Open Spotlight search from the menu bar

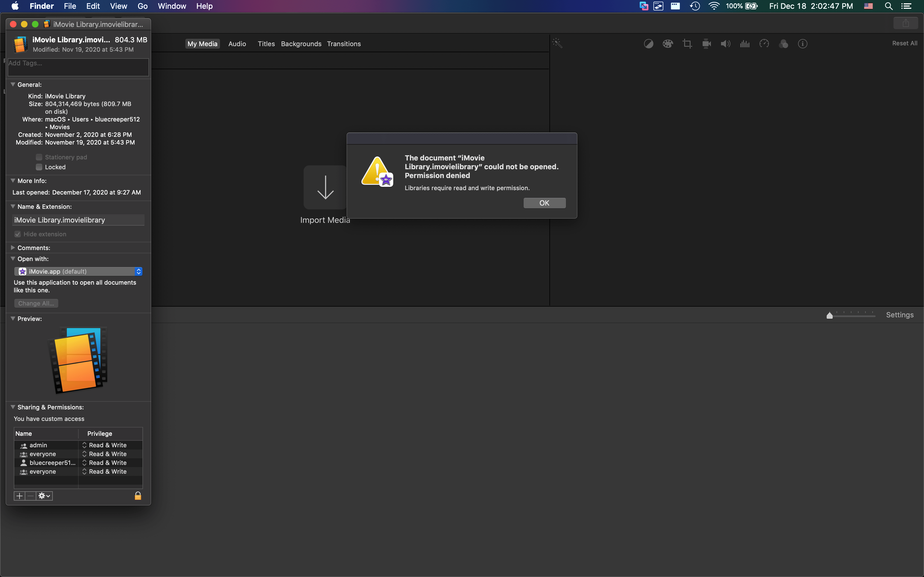(x=888, y=6)
